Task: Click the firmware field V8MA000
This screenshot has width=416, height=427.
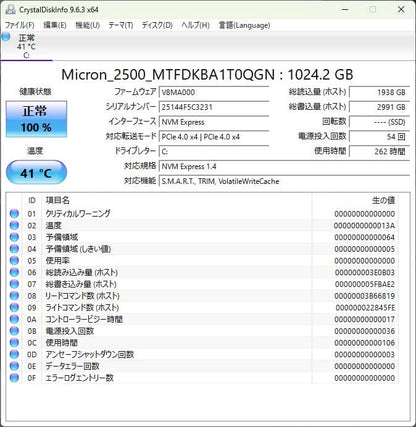Action: (214, 92)
